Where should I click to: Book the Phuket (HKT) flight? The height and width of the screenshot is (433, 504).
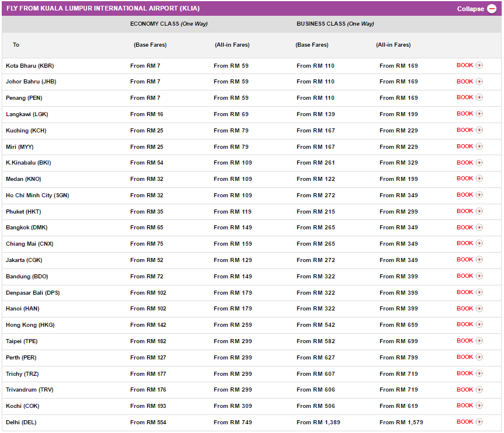pyautogui.click(x=465, y=211)
